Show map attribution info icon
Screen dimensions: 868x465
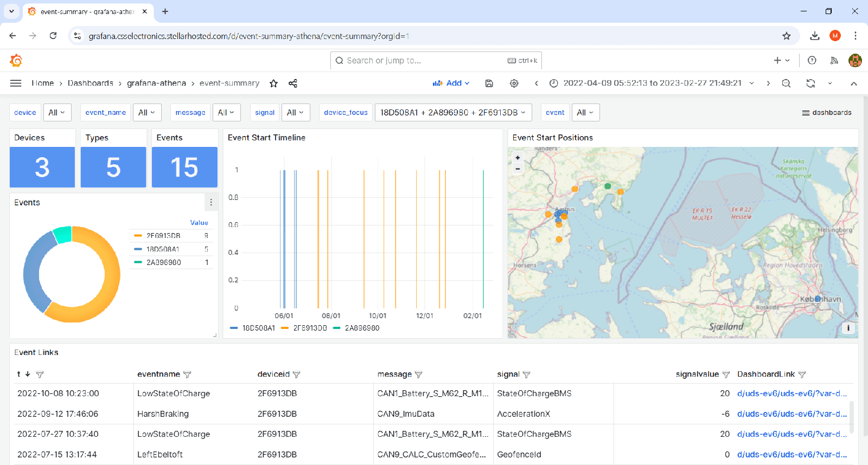click(848, 328)
